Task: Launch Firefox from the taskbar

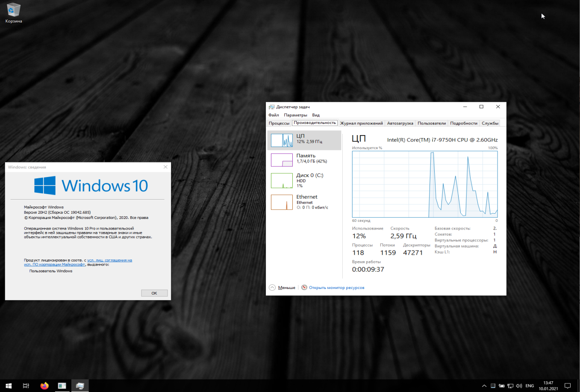Action: pyautogui.click(x=44, y=386)
